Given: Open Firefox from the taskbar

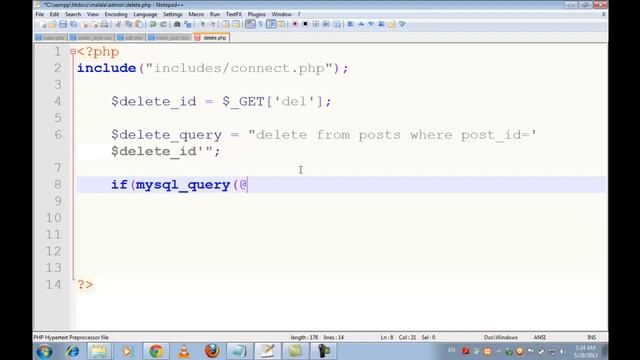Looking at the screenshot, I should [x=212, y=351].
